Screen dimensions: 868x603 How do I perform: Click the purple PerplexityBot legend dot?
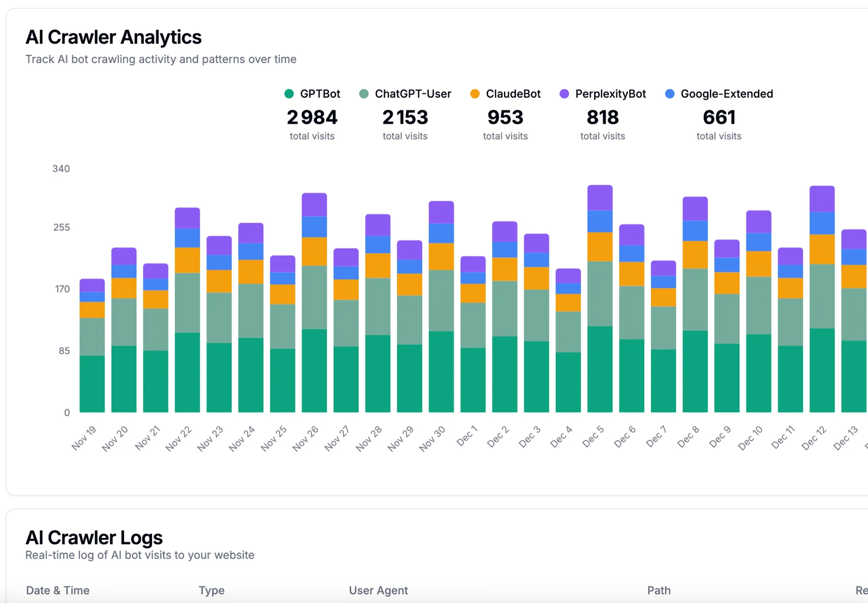click(564, 94)
